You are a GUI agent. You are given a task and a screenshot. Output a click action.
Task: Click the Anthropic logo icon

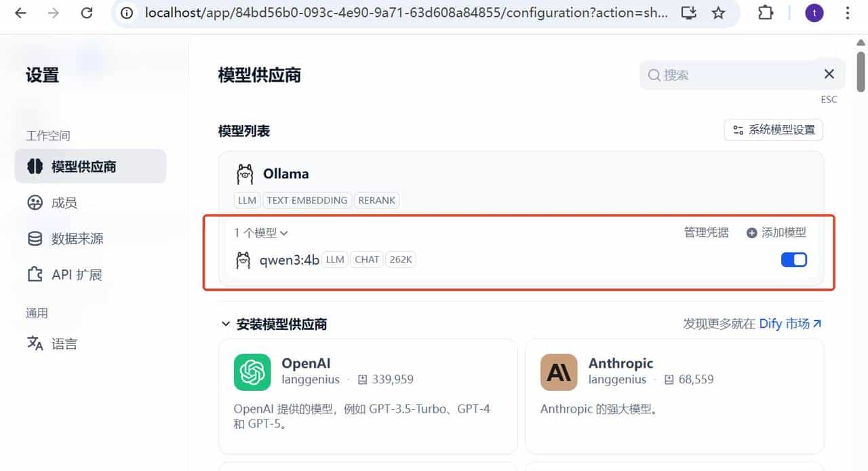pos(559,372)
